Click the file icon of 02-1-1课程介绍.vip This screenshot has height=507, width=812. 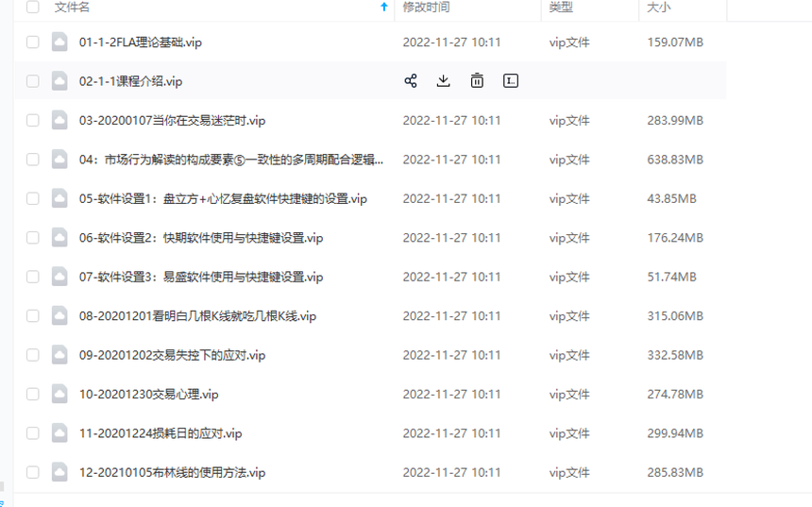pyautogui.click(x=59, y=81)
